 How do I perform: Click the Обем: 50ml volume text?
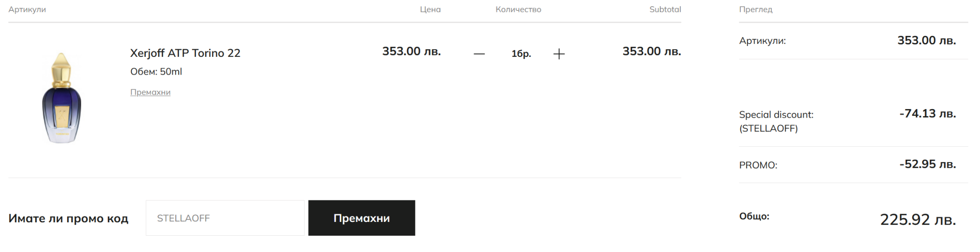click(156, 72)
